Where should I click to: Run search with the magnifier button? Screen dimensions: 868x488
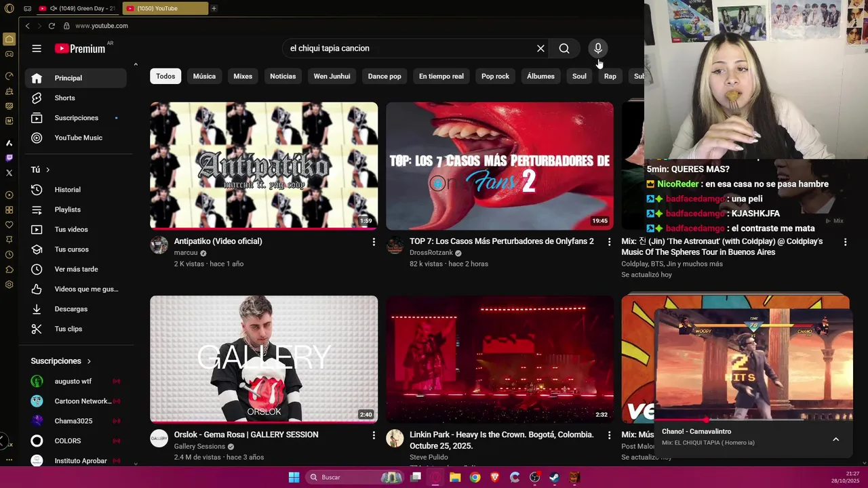tap(564, 48)
